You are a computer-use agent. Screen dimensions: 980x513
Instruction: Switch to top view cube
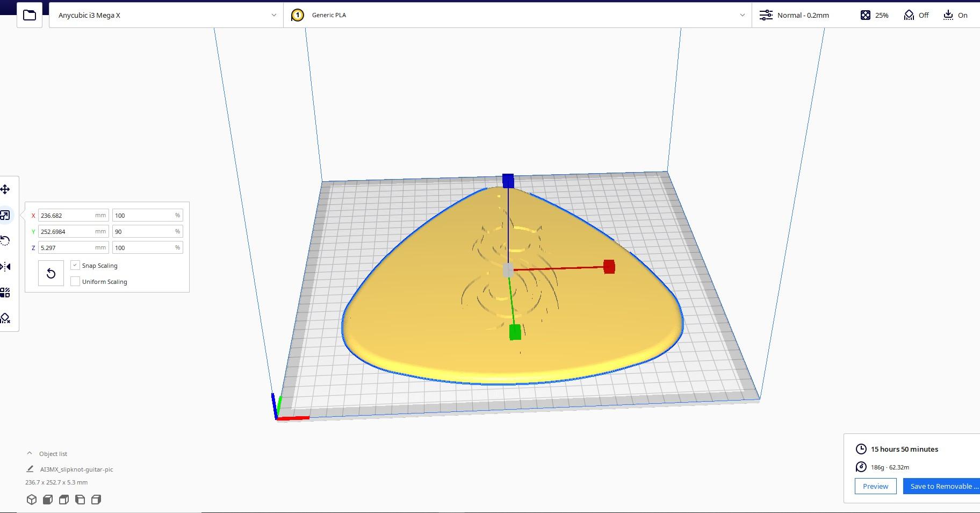[64, 500]
